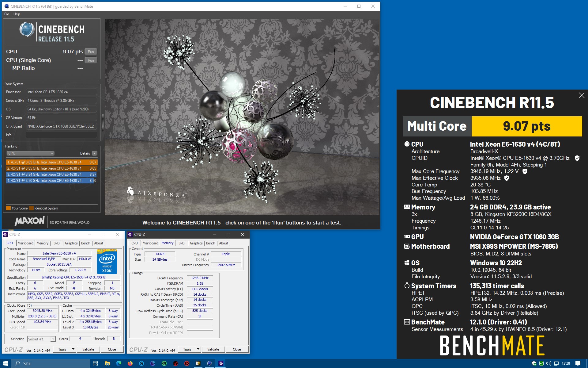Open the Help menu in Cinebench

17,14
